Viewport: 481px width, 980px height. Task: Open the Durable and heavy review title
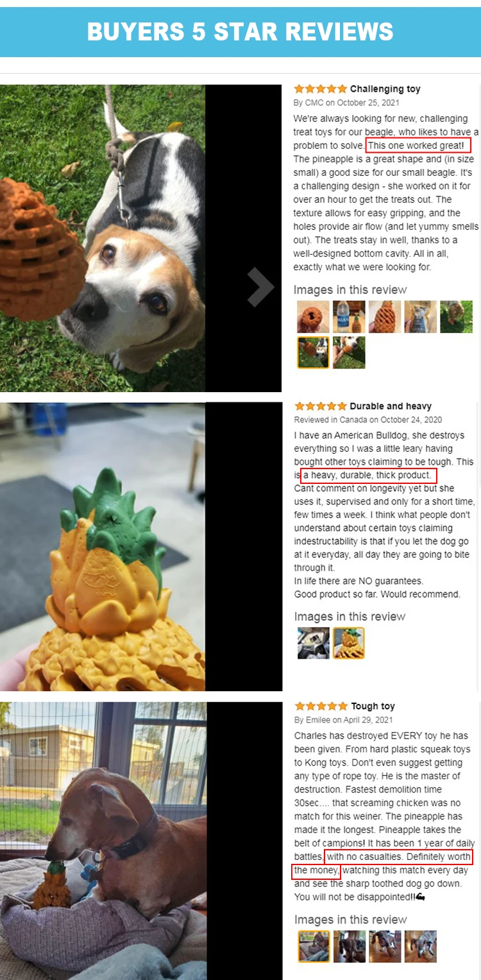tap(391, 406)
